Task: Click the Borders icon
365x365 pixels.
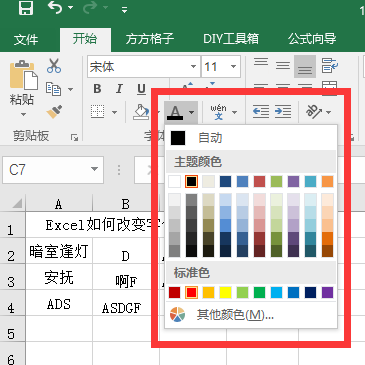Action: tap(98, 111)
